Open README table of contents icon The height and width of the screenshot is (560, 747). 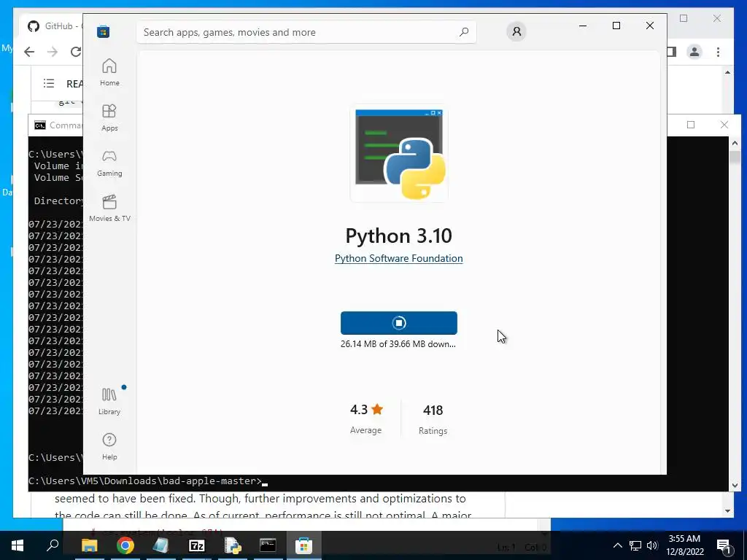pos(49,83)
